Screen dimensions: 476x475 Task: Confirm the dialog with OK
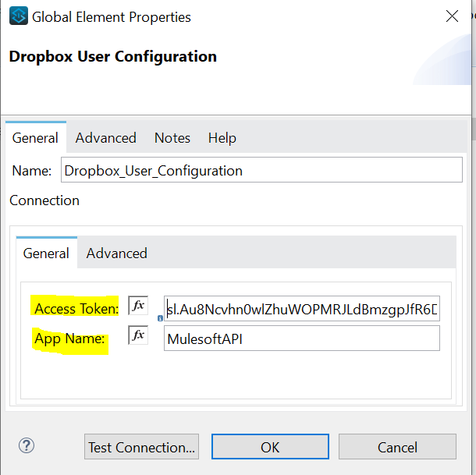click(x=270, y=447)
